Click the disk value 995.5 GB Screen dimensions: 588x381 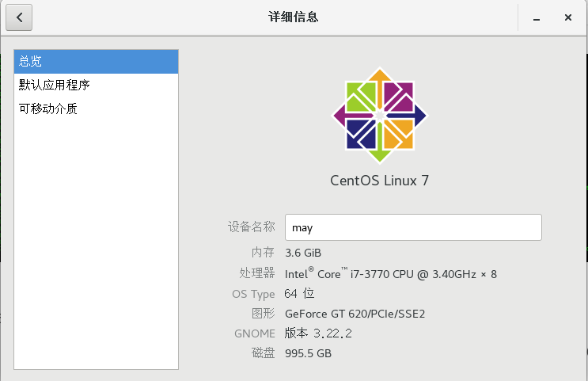click(309, 353)
